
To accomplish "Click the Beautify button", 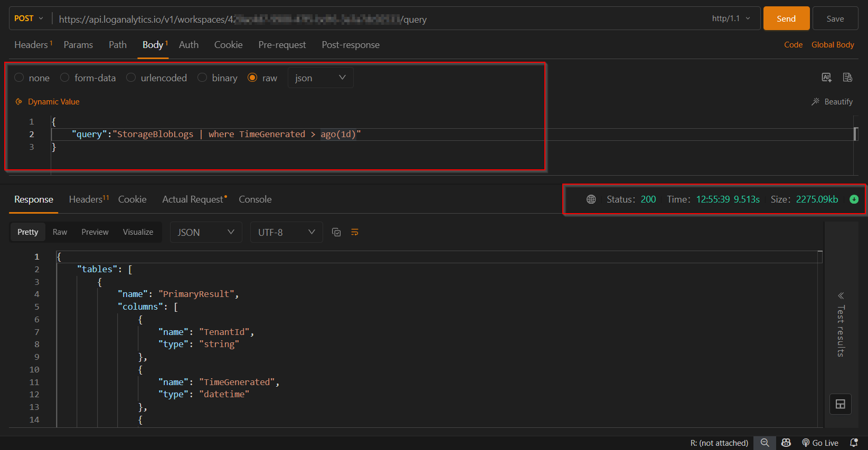I will coord(832,102).
